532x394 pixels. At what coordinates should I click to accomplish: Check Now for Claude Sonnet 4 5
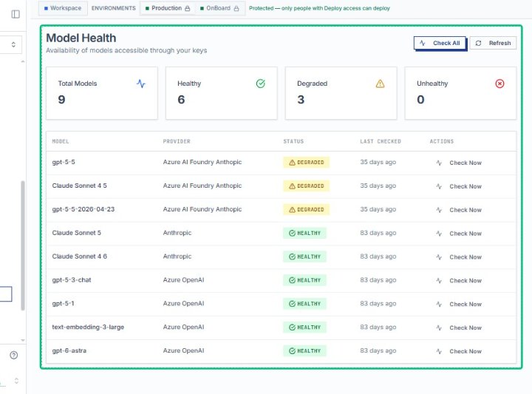tap(459, 186)
